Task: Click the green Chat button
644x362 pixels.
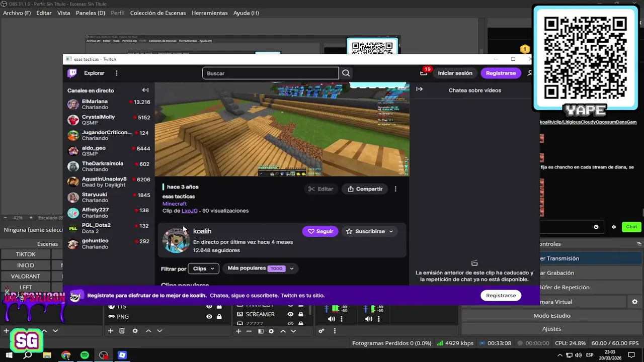Action: point(631,227)
